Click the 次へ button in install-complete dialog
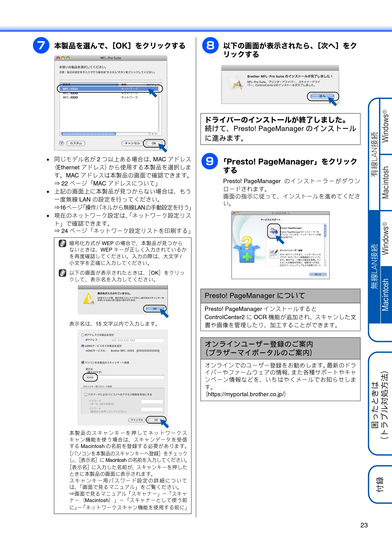The image size is (392, 555). (322, 96)
